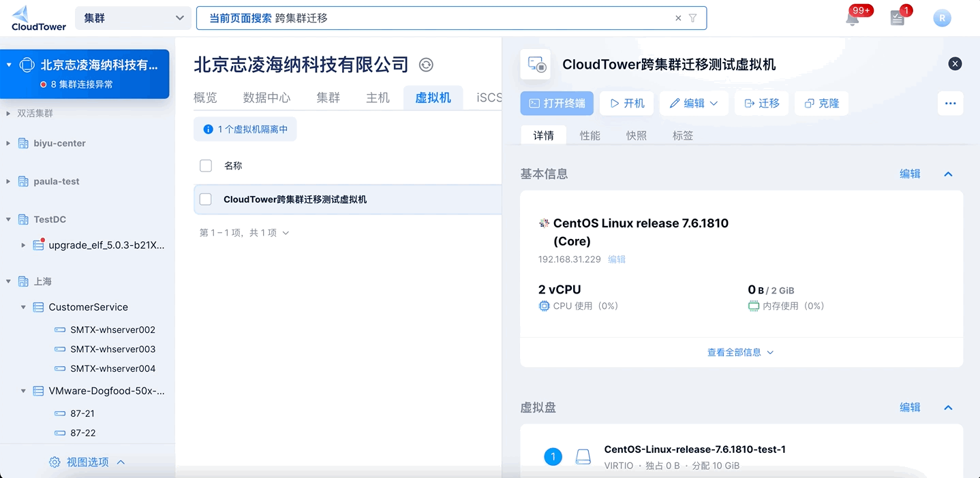Viewport: 980px width, 478px height.
Task: Check the CloudTower跨集群迁移测试虚拟机 row checkbox
Action: tap(205, 200)
